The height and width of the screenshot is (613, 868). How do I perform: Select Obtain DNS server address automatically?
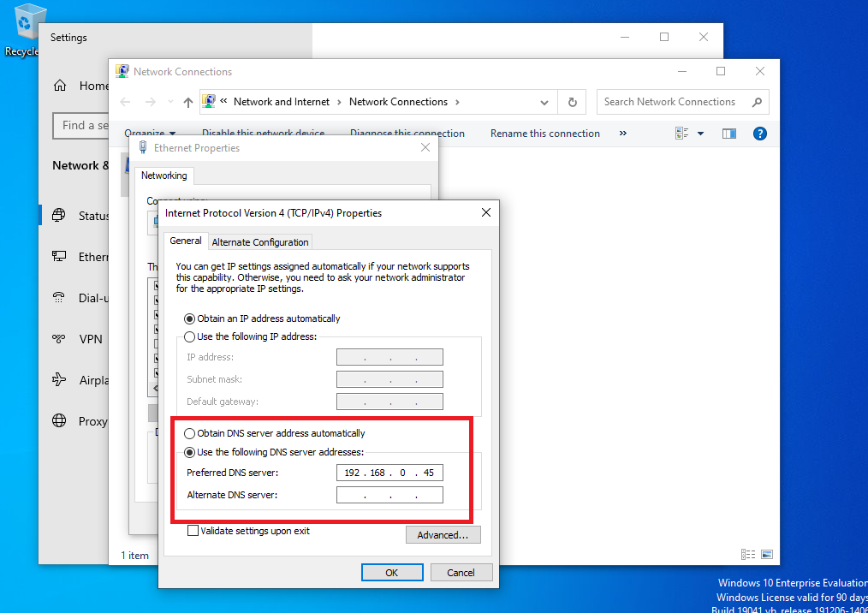point(190,433)
